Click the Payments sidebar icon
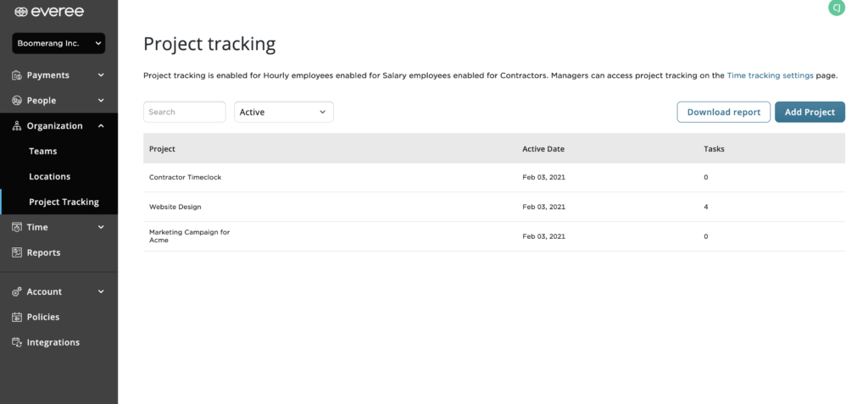 click(x=17, y=75)
